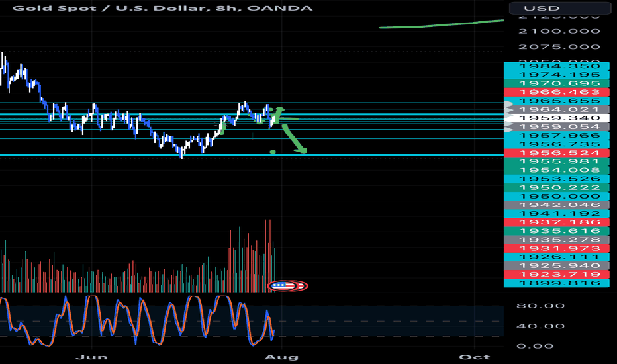
Task: Click the 40.00 oscillator scale value
Action: (x=541, y=326)
